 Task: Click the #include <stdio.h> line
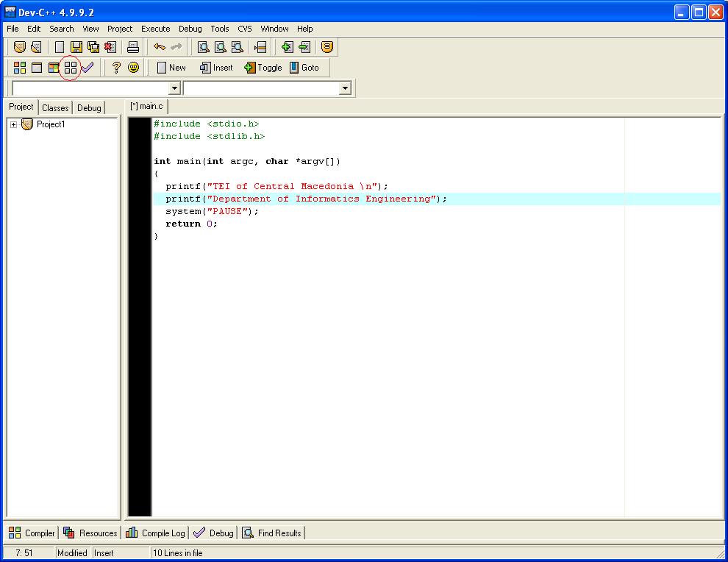click(206, 124)
